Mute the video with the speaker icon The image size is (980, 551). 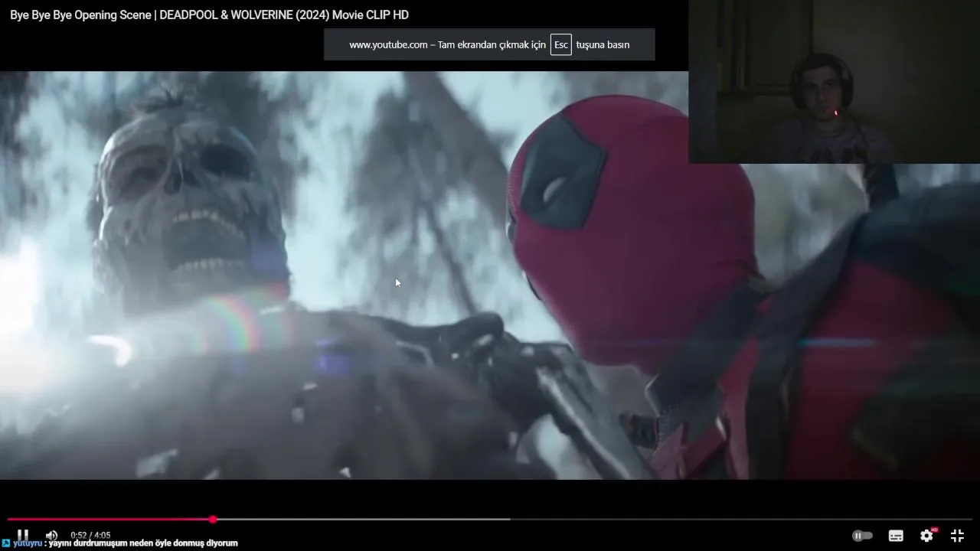click(x=51, y=535)
